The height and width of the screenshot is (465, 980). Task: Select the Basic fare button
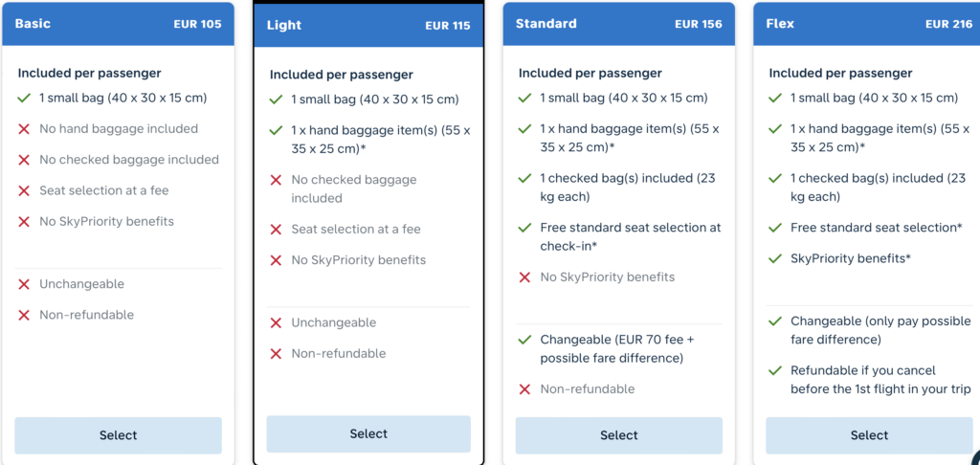pos(118,435)
